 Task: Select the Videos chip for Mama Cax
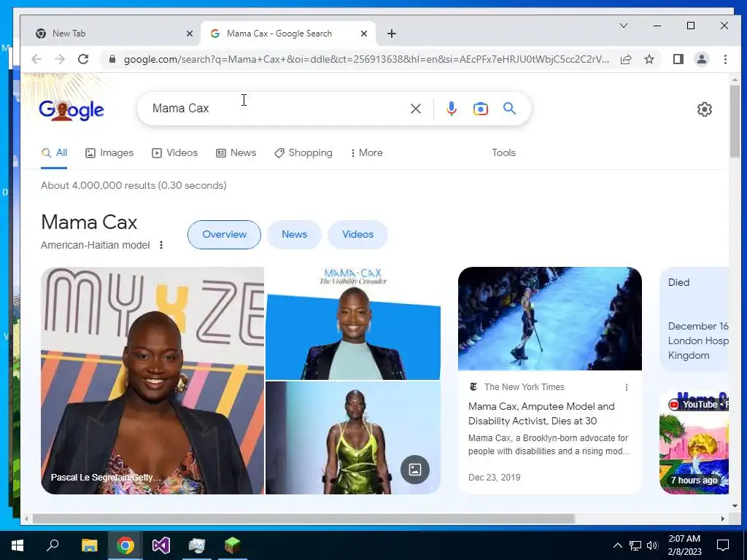coord(357,234)
